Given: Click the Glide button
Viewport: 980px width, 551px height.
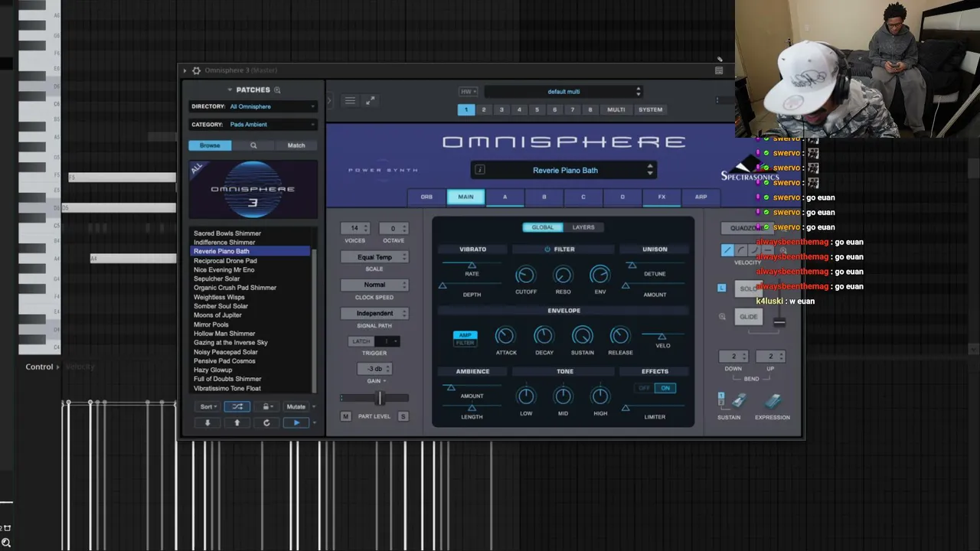Looking at the screenshot, I should point(749,317).
